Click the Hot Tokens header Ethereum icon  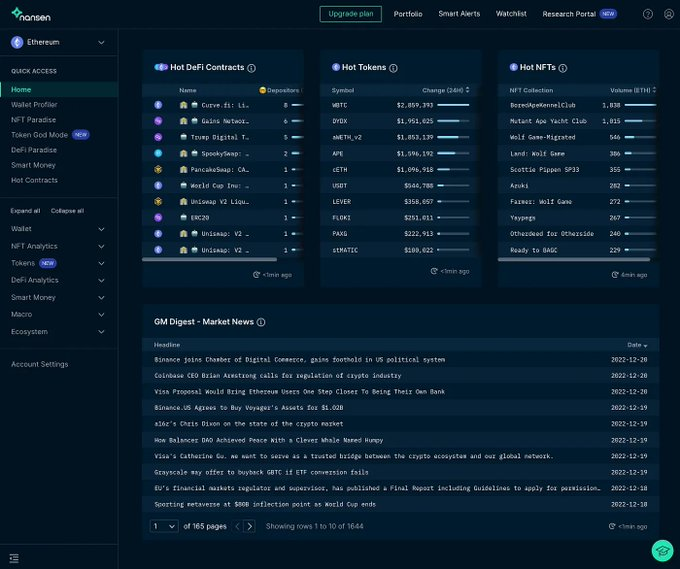click(336, 67)
